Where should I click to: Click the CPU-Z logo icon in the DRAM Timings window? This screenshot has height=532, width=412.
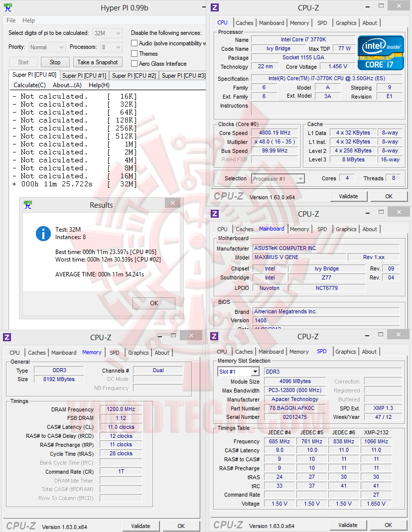(x=7, y=337)
